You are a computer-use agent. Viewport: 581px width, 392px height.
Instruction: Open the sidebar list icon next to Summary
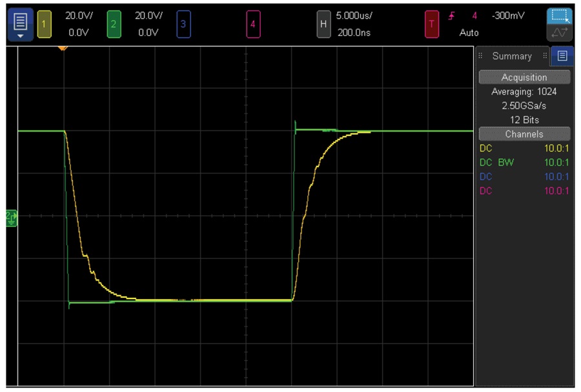click(x=562, y=56)
